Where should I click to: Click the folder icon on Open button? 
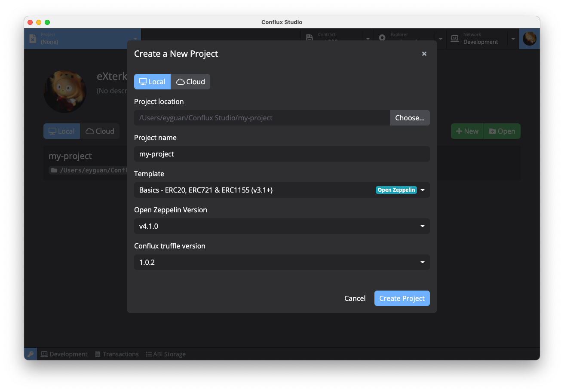coord(493,131)
